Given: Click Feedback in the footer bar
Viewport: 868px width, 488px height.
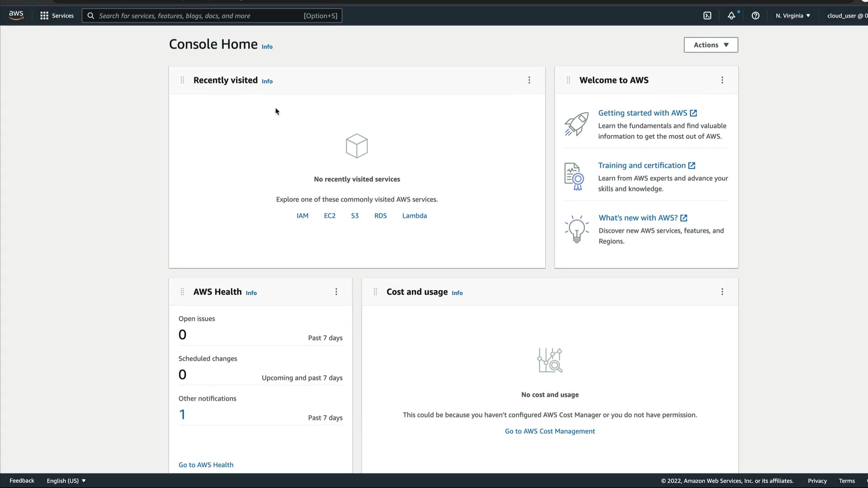Looking at the screenshot, I should point(22,481).
